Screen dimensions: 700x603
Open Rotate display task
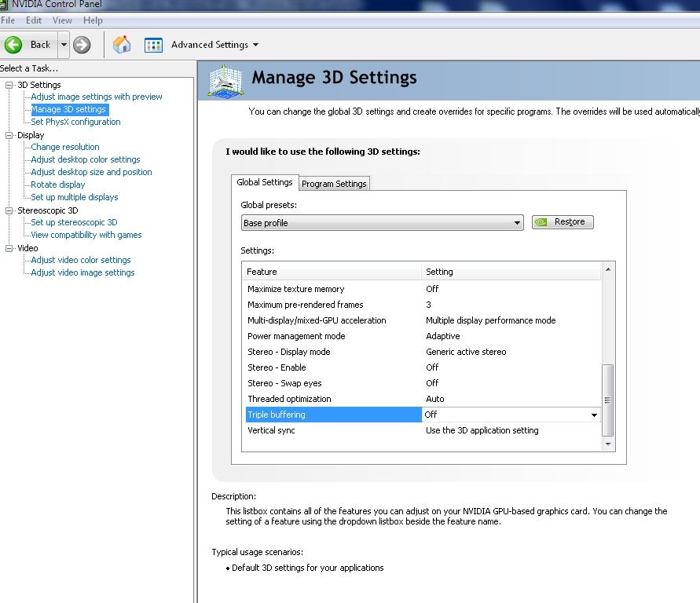pos(57,185)
